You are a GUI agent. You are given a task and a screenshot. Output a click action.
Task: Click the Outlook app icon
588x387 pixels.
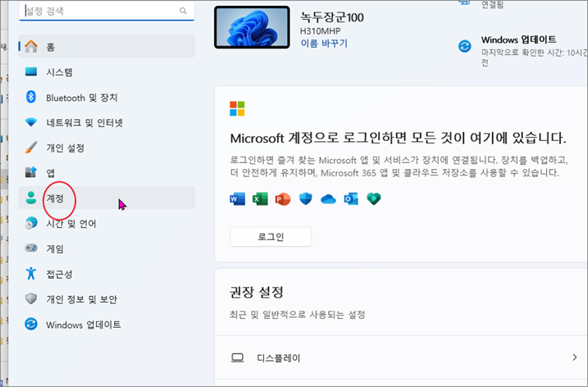[351, 199]
